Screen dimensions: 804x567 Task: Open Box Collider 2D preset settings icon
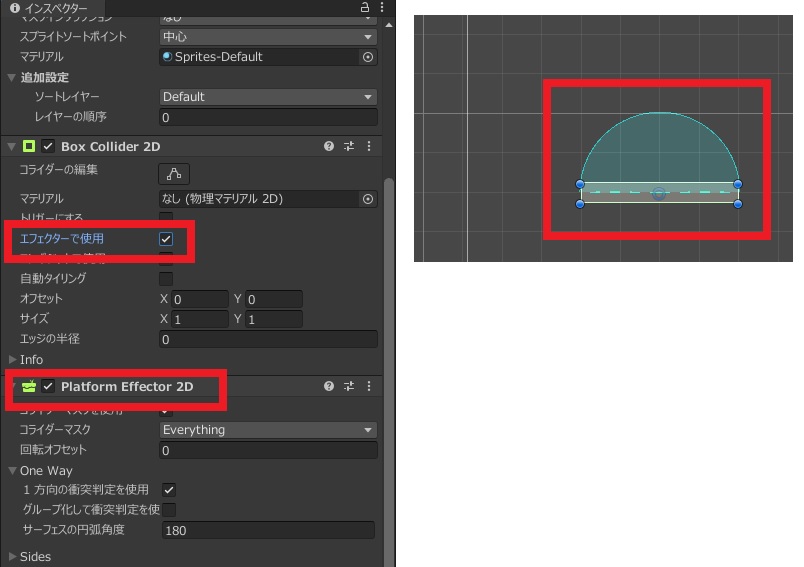(x=349, y=147)
